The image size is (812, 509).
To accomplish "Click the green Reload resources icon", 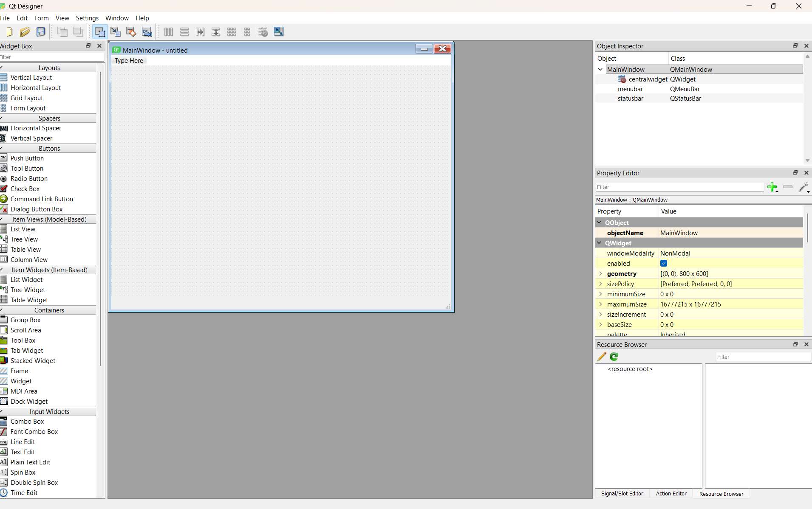I will pos(614,357).
